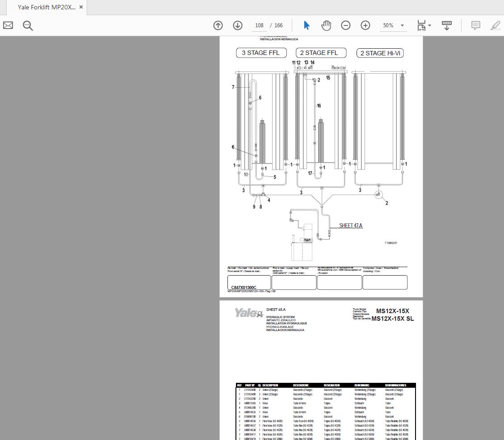
Task: Open the email attachment tool
Action: pos(8,25)
